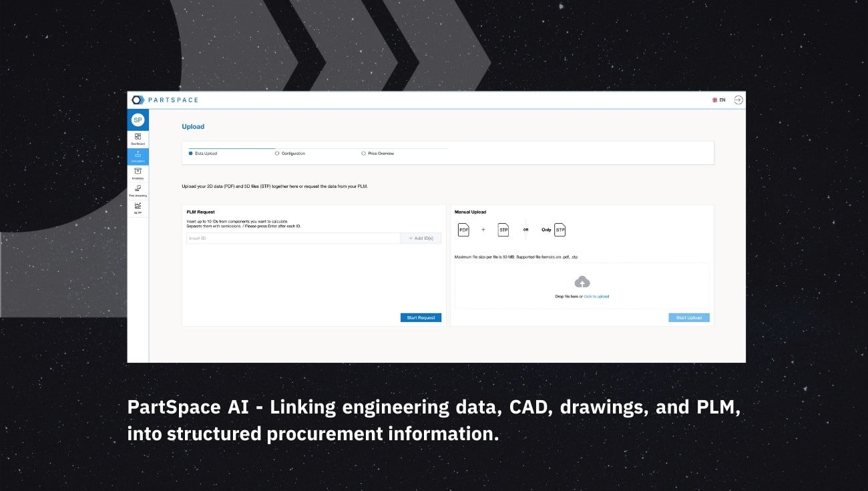Image resolution: width=868 pixels, height=491 pixels.
Task: Click the cloud upload icon
Action: [x=582, y=283]
